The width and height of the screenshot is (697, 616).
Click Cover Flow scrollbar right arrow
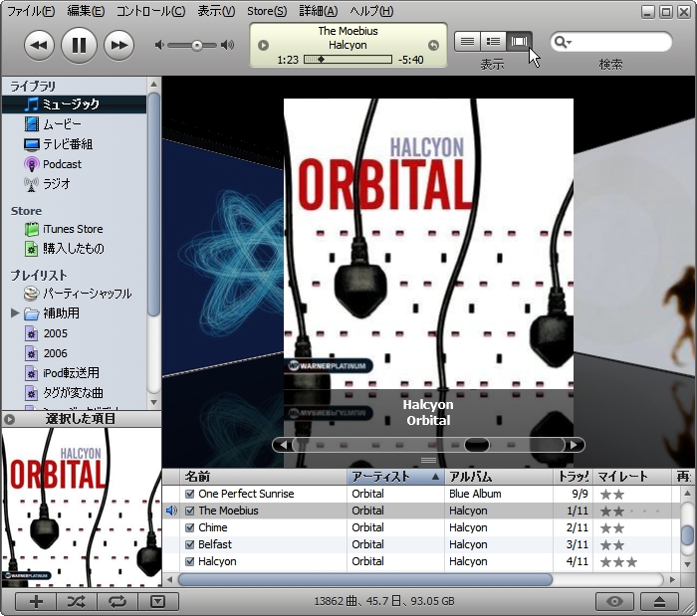[x=575, y=445]
